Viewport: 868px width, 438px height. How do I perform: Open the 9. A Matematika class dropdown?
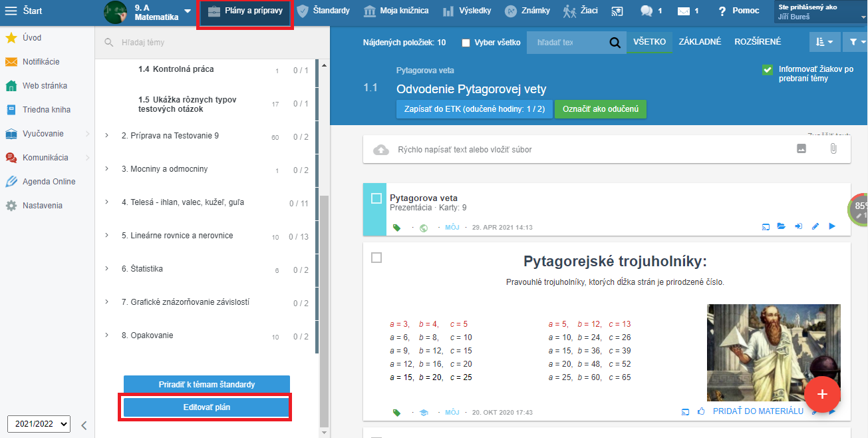(188, 11)
